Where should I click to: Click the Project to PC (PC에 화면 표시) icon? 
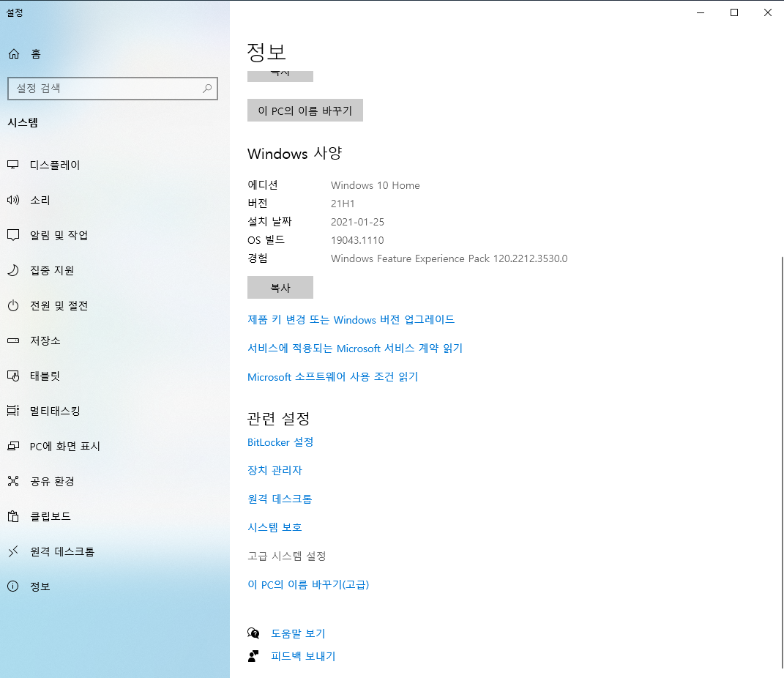pyautogui.click(x=13, y=446)
